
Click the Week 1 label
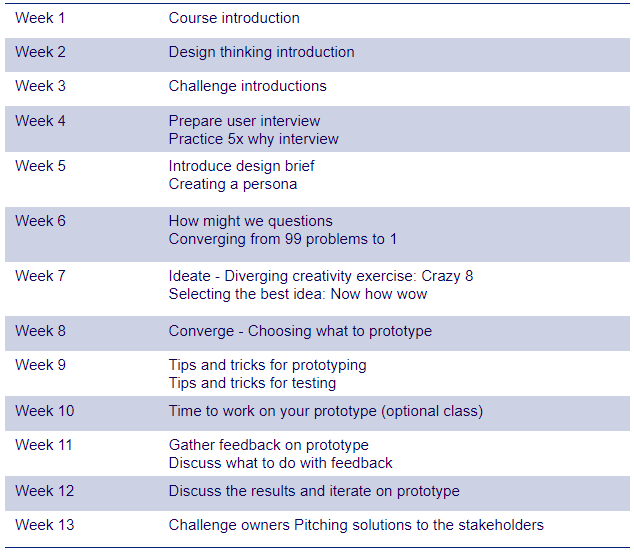click(40, 18)
